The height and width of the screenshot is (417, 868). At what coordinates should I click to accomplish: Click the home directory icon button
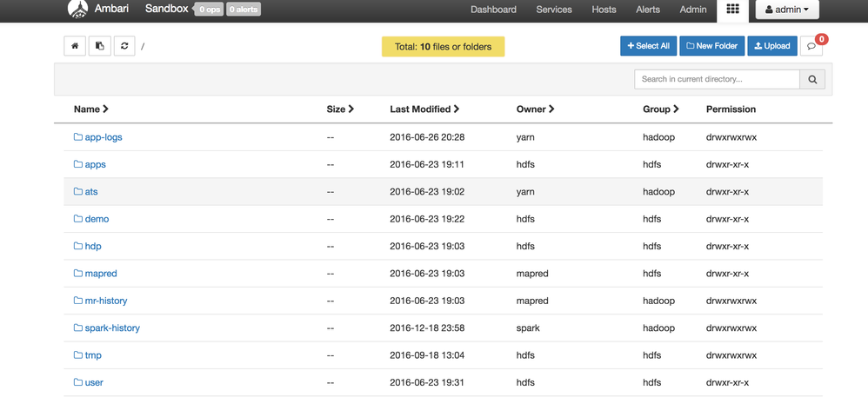[75, 46]
